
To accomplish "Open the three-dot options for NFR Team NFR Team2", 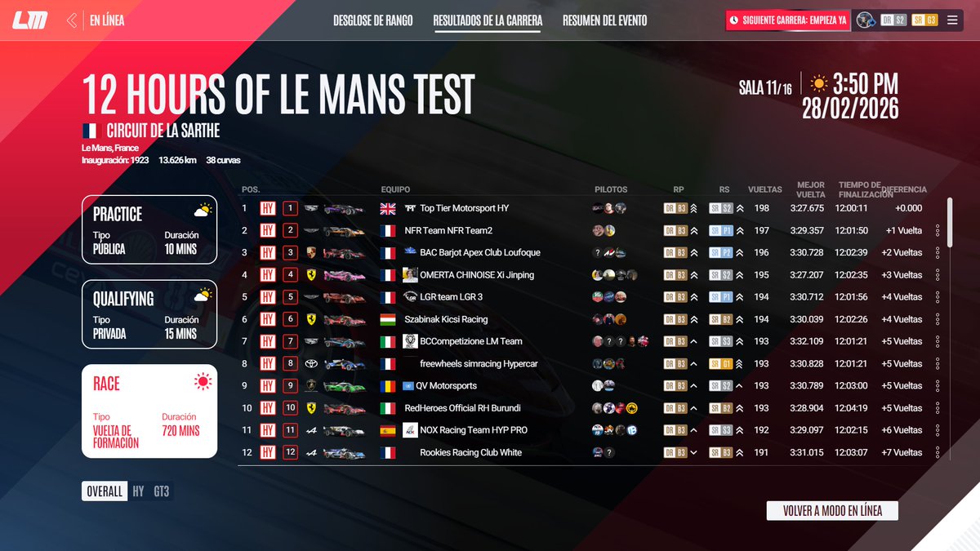I will 938,230.
